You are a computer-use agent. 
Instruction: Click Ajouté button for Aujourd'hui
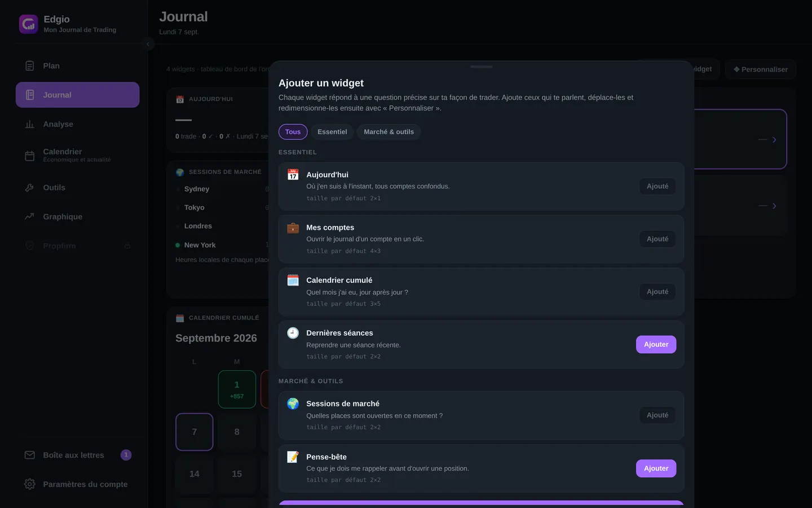click(657, 186)
